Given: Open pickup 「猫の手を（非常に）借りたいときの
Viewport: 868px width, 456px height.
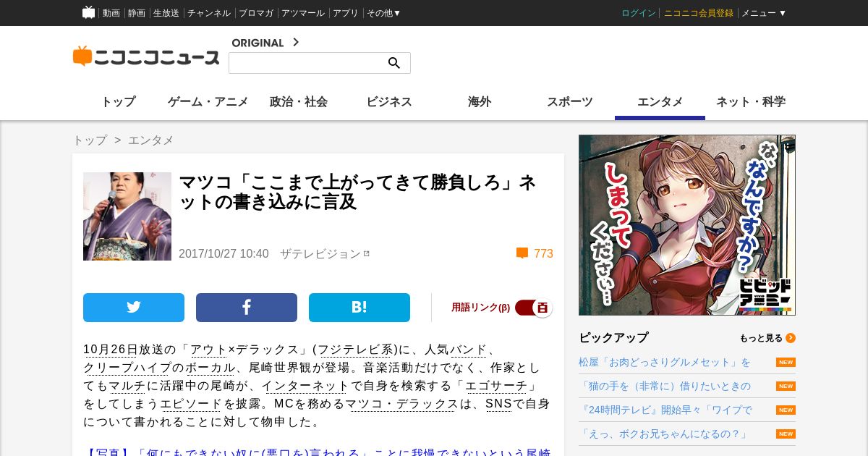Looking at the screenshot, I should click(x=666, y=386).
